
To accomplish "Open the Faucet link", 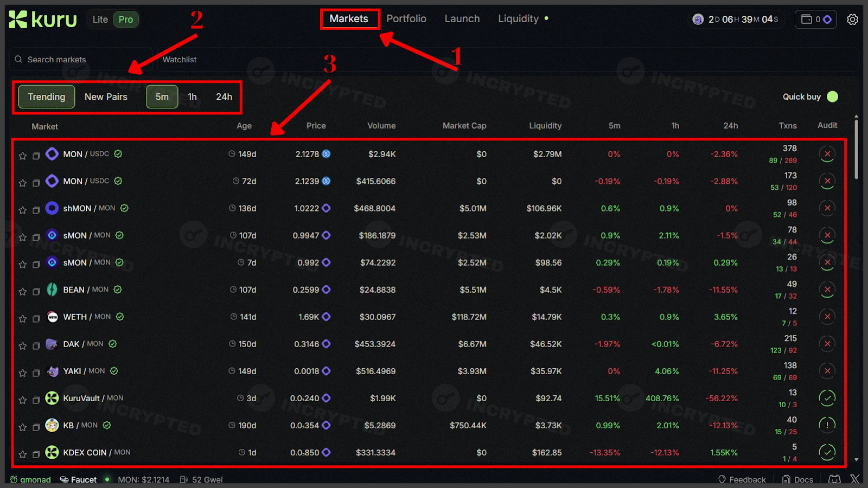I will point(79,479).
